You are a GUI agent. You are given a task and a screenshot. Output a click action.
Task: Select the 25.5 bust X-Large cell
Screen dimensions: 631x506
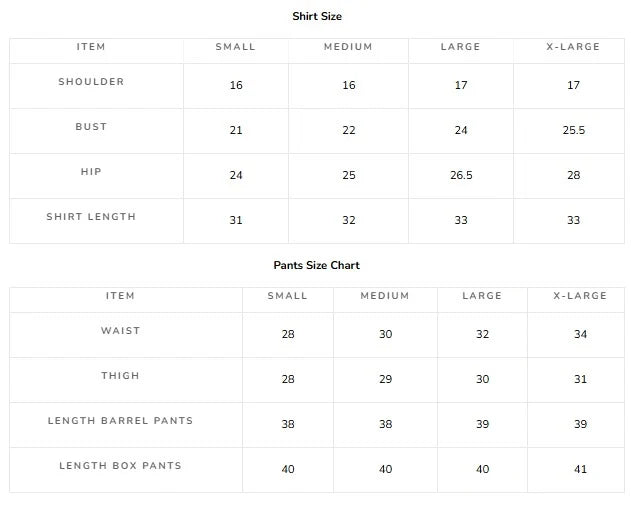coord(573,130)
